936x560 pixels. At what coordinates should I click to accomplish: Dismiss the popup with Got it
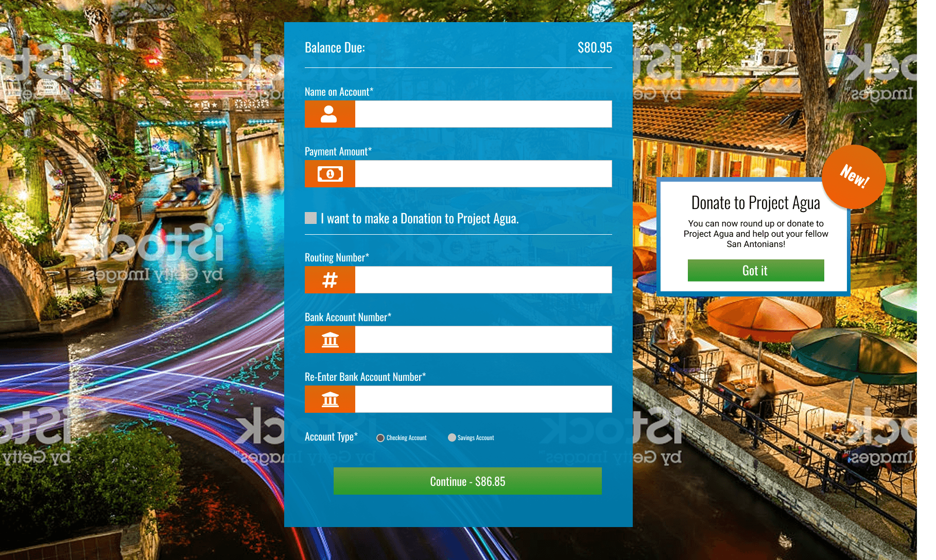(756, 270)
